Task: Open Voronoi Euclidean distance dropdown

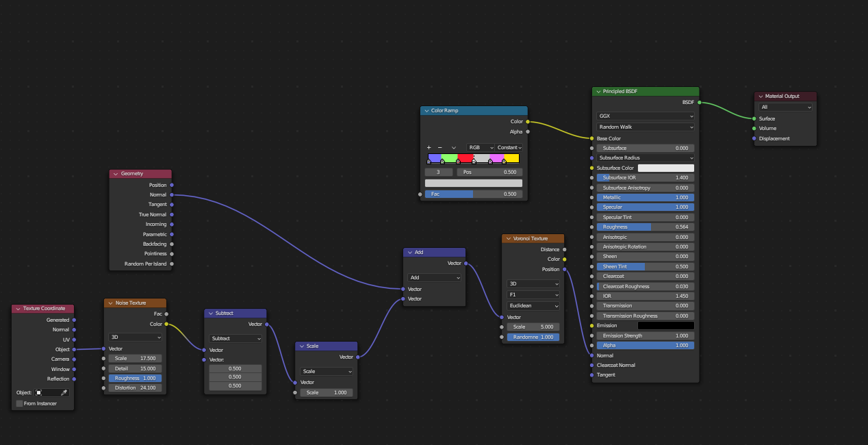Action: point(533,306)
